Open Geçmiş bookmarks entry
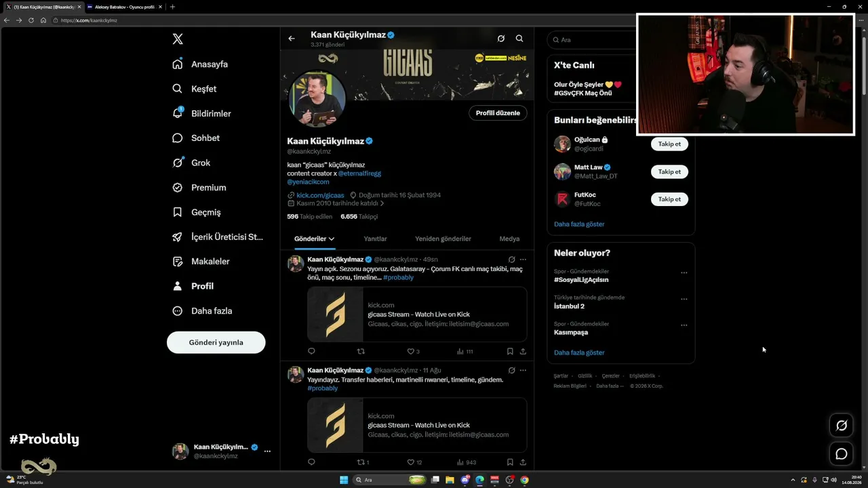The width and height of the screenshot is (868, 488). click(197, 212)
